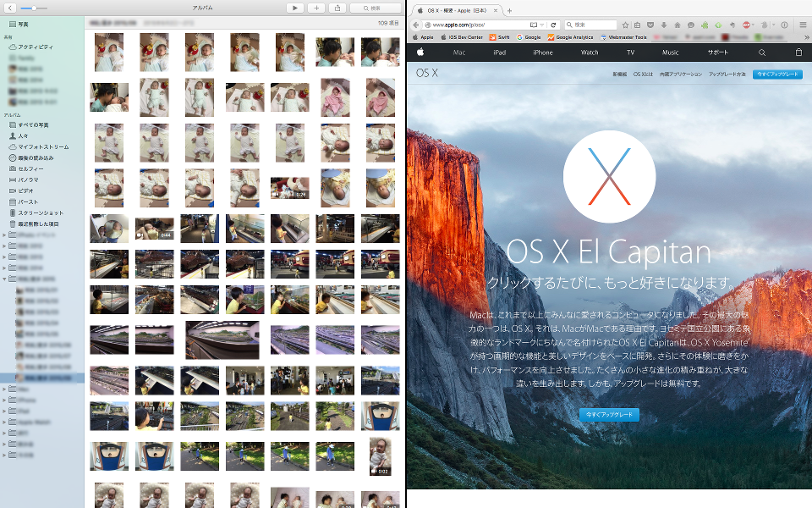This screenshot has height=508, width=812.
Task: Open the セルフィー album
Action: coord(26,169)
